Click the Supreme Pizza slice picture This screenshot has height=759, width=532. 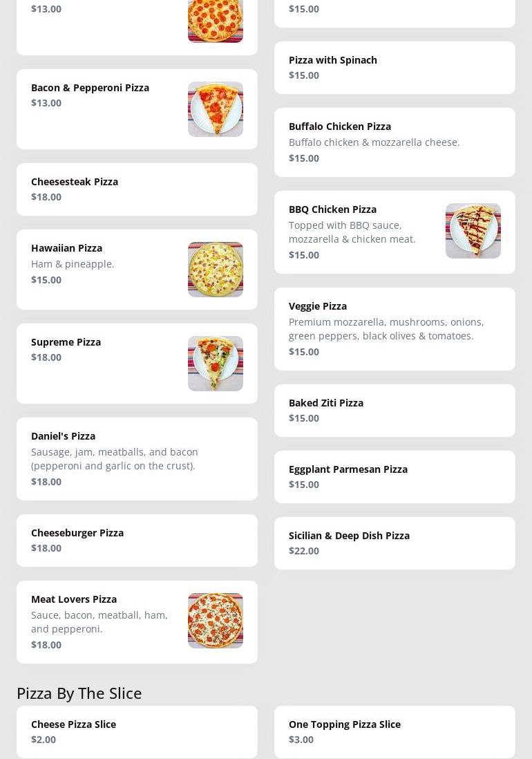pyautogui.click(x=216, y=364)
